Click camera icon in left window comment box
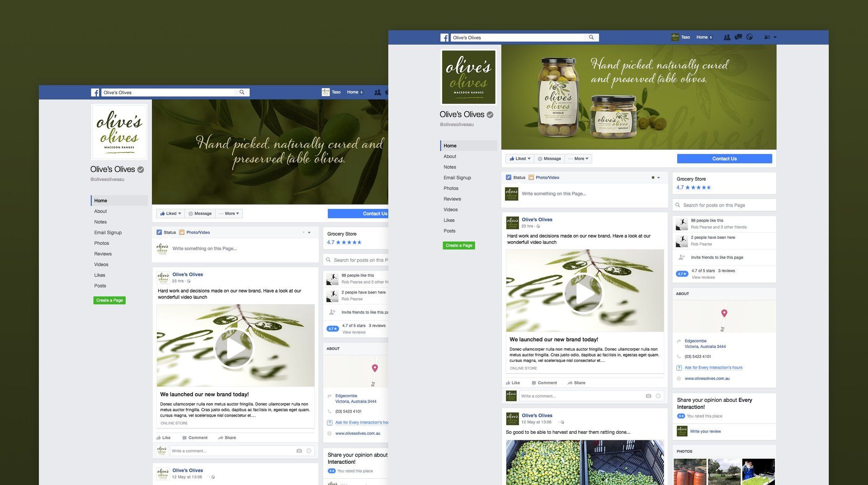Viewport: 868px width, 485px height. pyautogui.click(x=299, y=451)
